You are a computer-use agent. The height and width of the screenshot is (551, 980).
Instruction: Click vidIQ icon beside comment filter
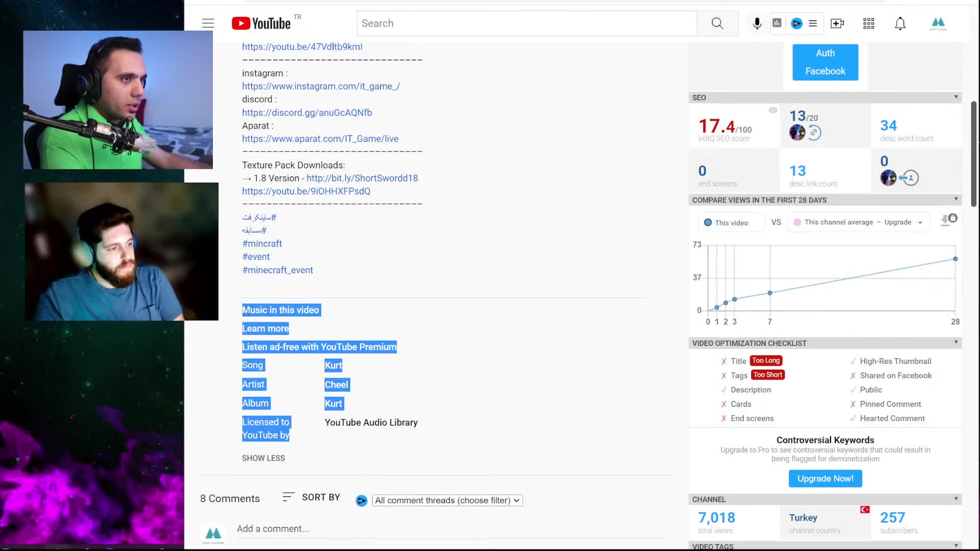point(361,500)
